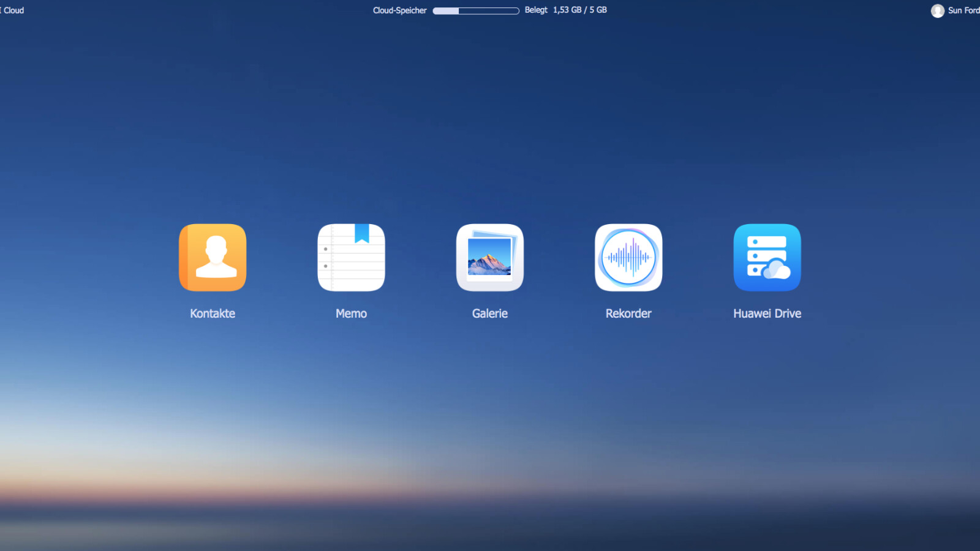Viewport: 980px width, 551px height.
Task: Open the Kontakte app icon
Action: click(213, 258)
